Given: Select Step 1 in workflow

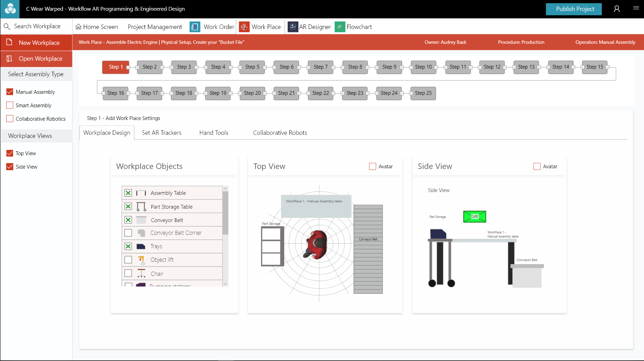Looking at the screenshot, I should click(116, 67).
